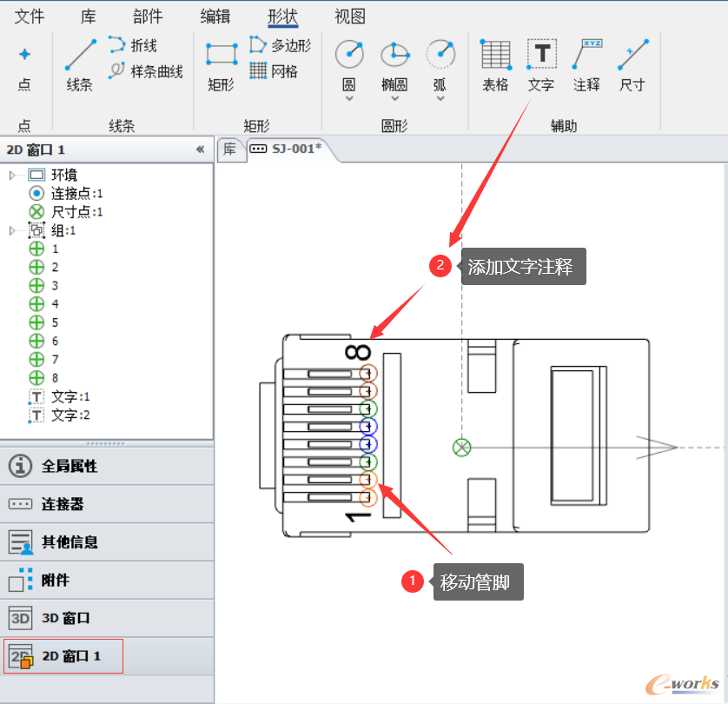Screen dimensions: 728x704
Task: Open the 3D 窗口 panel
Action: (x=107, y=618)
